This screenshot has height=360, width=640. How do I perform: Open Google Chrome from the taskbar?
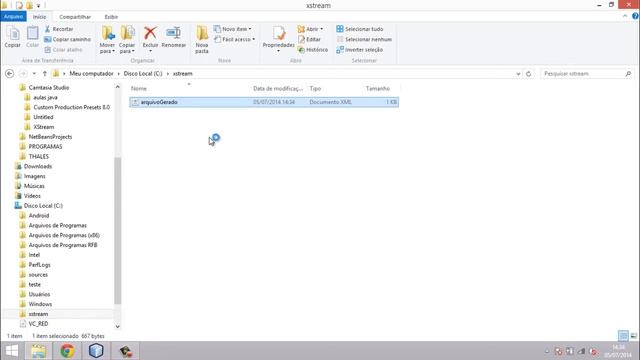67,351
